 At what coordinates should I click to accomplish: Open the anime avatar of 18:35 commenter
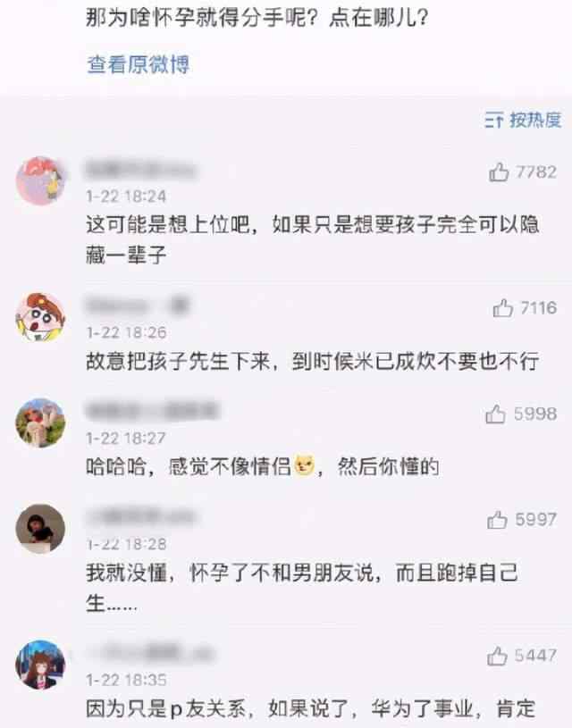coord(40,665)
